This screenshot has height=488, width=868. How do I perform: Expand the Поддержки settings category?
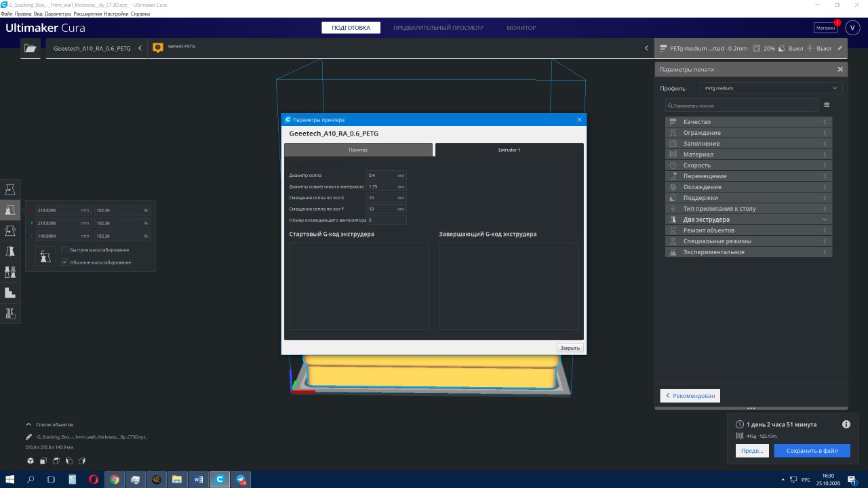click(x=749, y=198)
